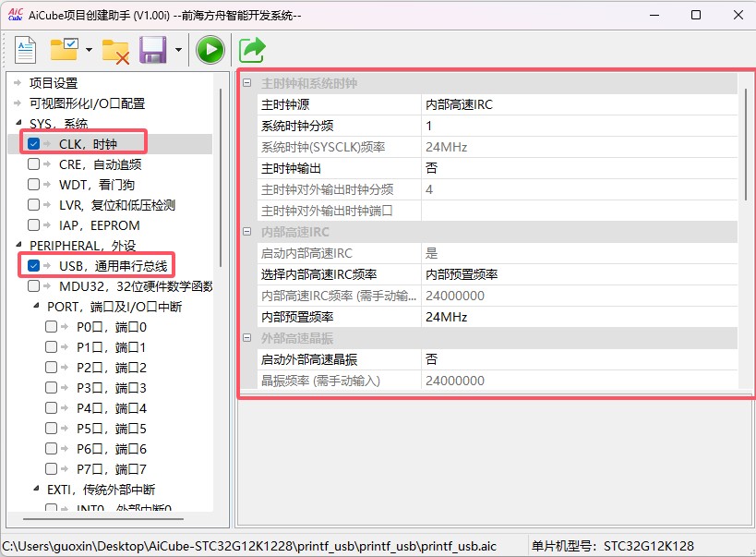Open the dropdown arrow beside open folder
Screen dimensions: 756x557
pyautogui.click(x=89, y=50)
